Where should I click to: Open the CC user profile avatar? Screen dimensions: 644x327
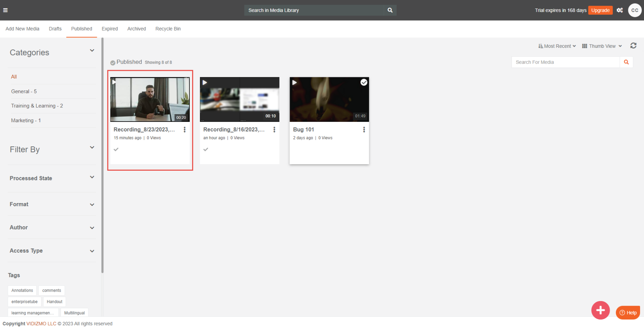click(x=634, y=10)
